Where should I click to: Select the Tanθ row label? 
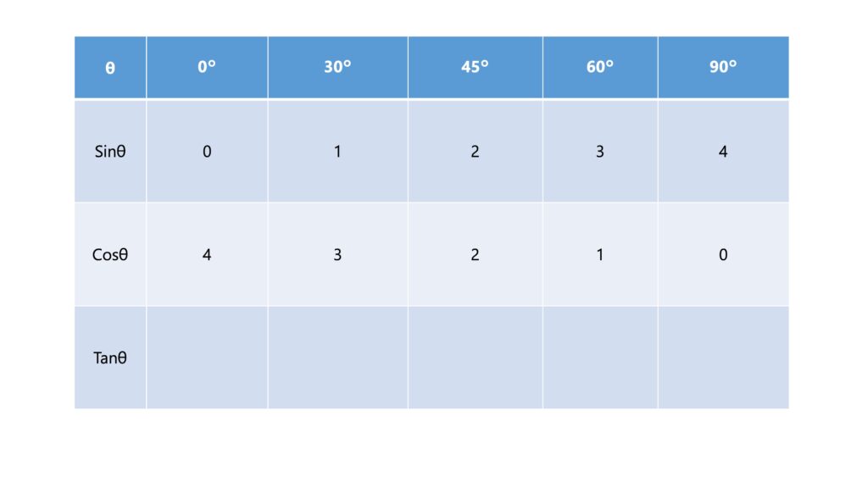coord(110,358)
